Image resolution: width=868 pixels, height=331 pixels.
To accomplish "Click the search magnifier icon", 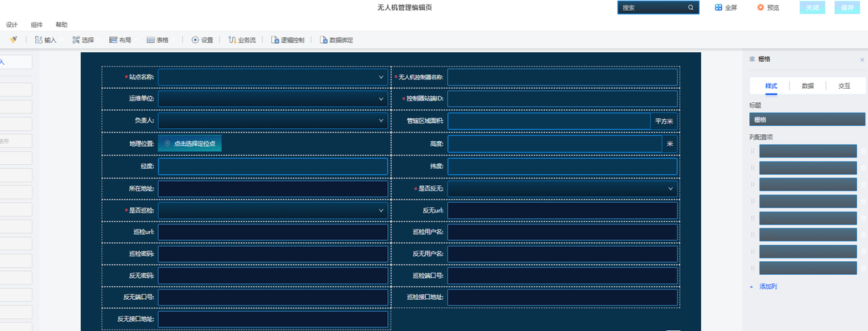I will tap(691, 8).
